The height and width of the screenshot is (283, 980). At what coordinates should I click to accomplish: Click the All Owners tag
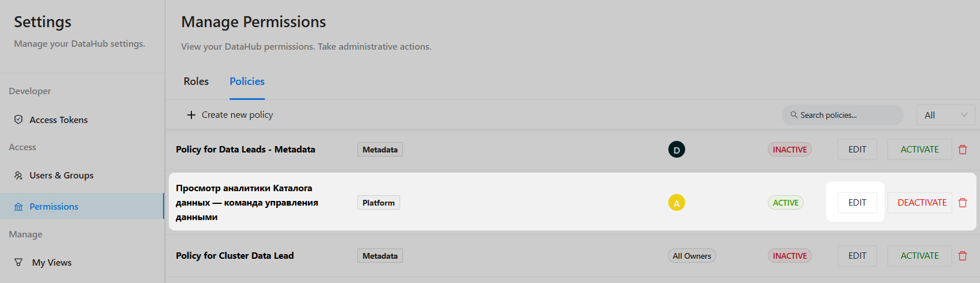tap(691, 256)
